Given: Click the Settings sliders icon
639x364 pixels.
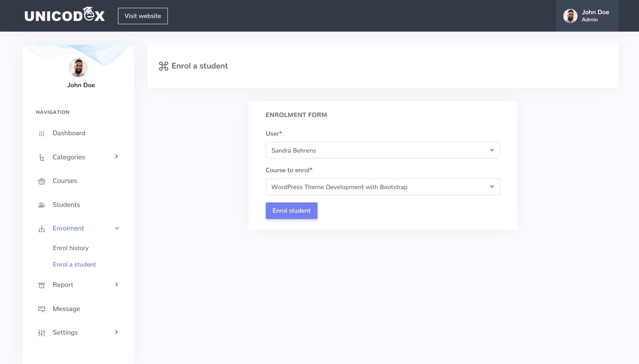Looking at the screenshot, I should coord(41,333).
